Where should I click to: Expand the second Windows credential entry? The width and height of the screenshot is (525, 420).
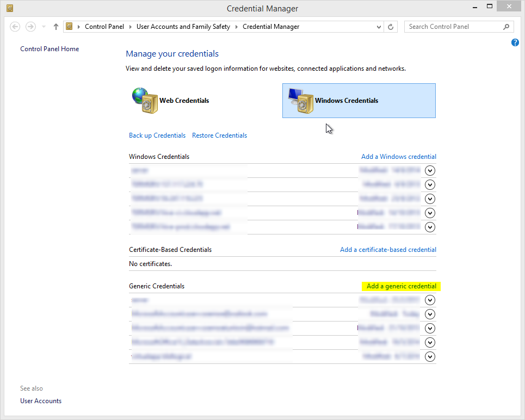coord(430,184)
